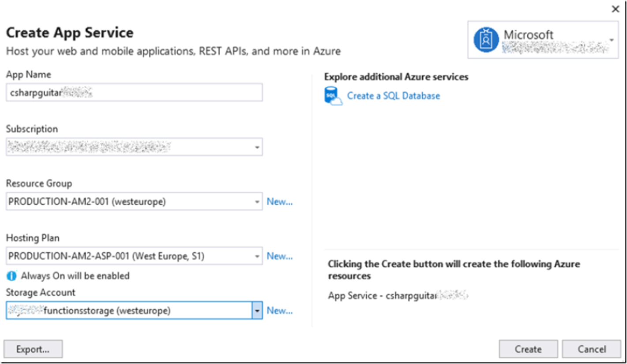Close the Create App Service dialog

tap(616, 9)
